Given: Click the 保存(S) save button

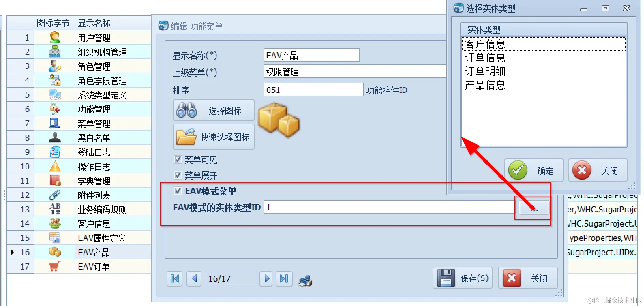Looking at the screenshot, I should click(463, 278).
